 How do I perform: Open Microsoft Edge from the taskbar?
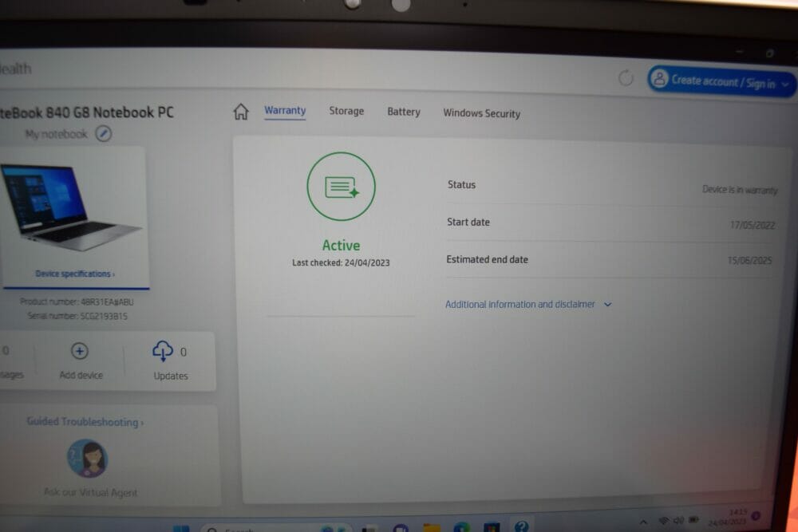[462, 527]
